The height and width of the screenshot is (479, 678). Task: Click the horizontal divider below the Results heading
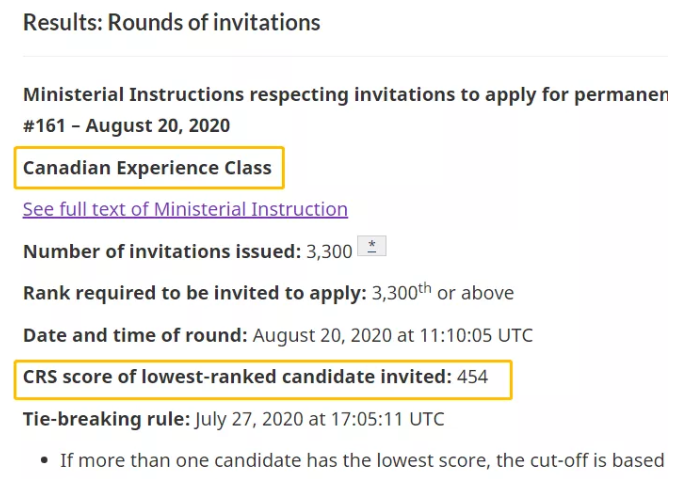click(344, 56)
